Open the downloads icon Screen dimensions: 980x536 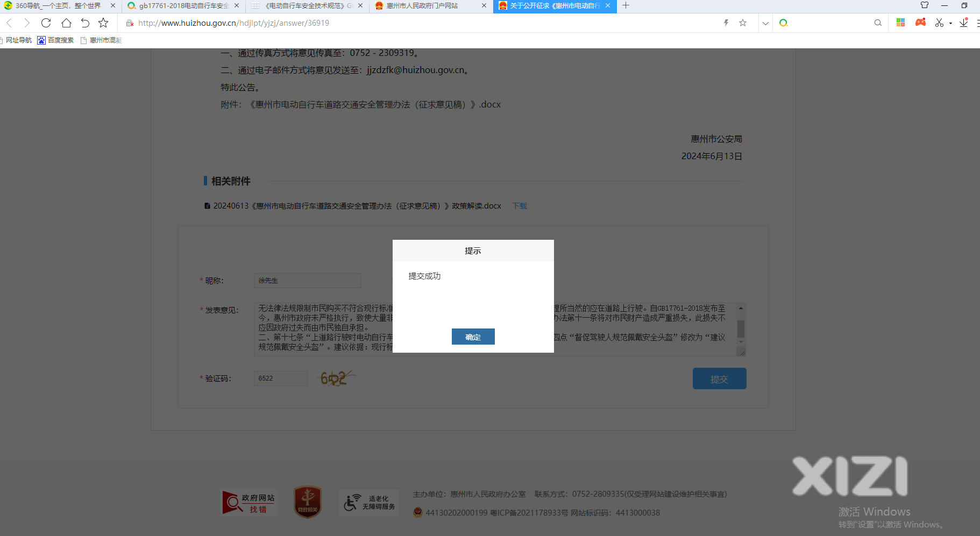[x=964, y=23]
